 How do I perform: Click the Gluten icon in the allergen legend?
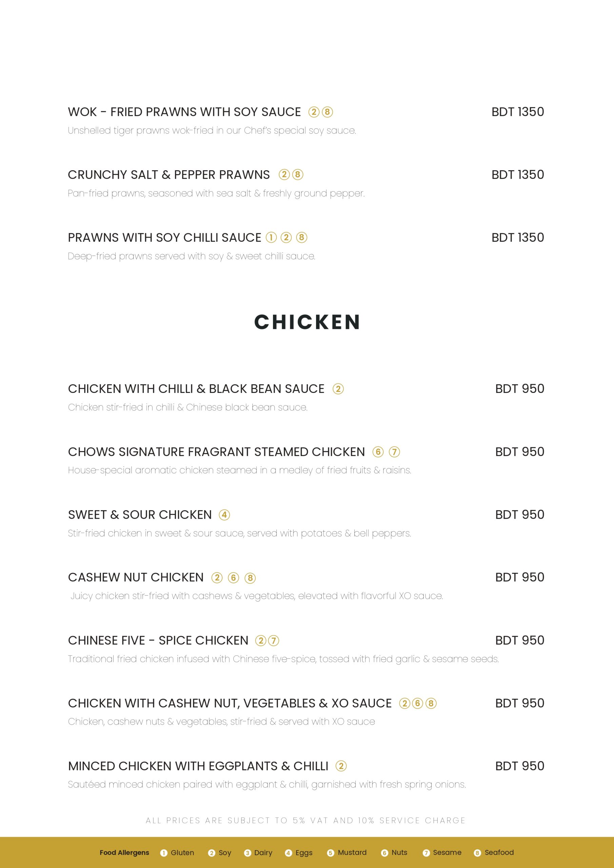click(164, 853)
